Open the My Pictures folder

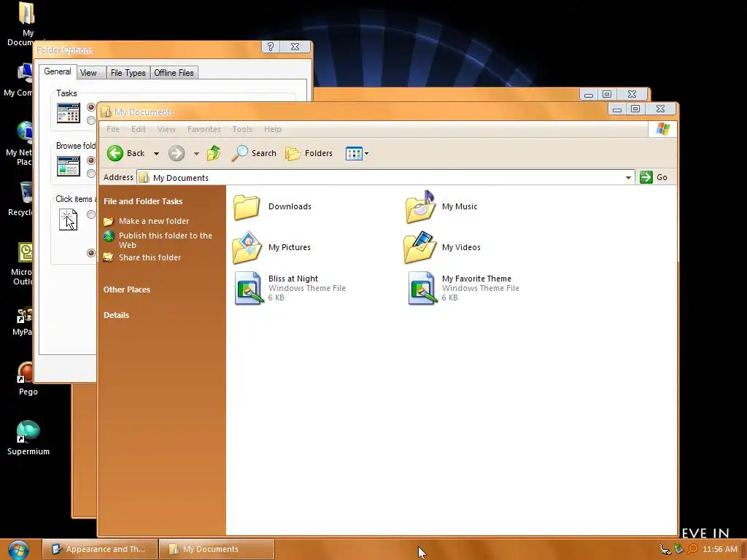271,247
